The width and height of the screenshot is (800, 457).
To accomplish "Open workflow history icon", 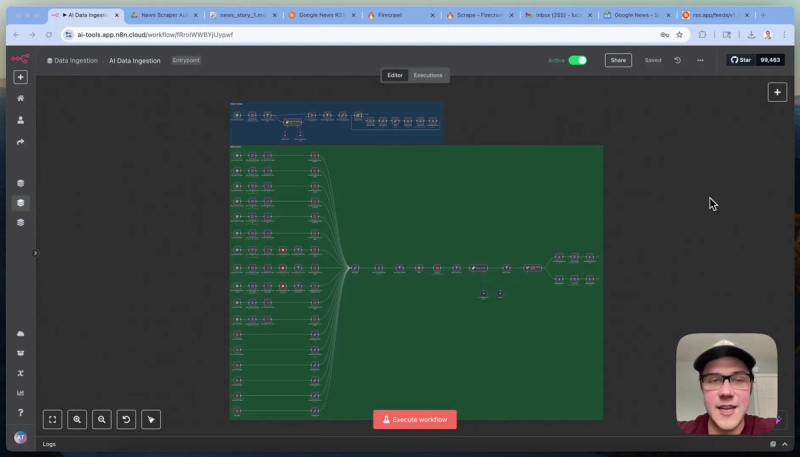I will tap(678, 60).
